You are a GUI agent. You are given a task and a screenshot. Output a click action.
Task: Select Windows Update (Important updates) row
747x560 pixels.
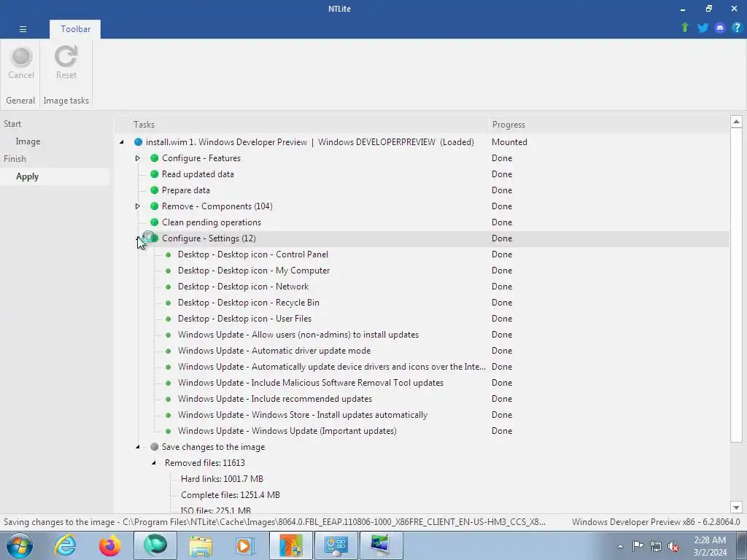coord(287,431)
